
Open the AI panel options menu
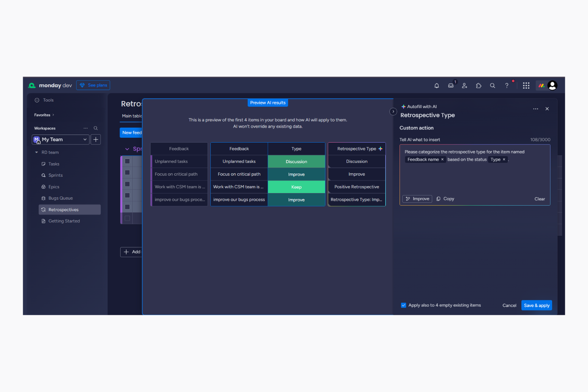[535, 108]
